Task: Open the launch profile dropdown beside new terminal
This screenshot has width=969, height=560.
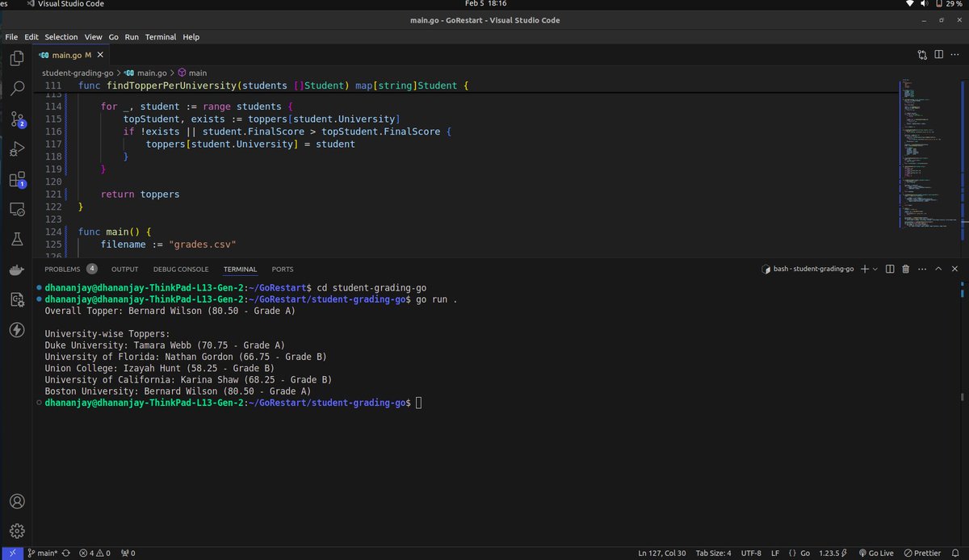Action: [875, 269]
